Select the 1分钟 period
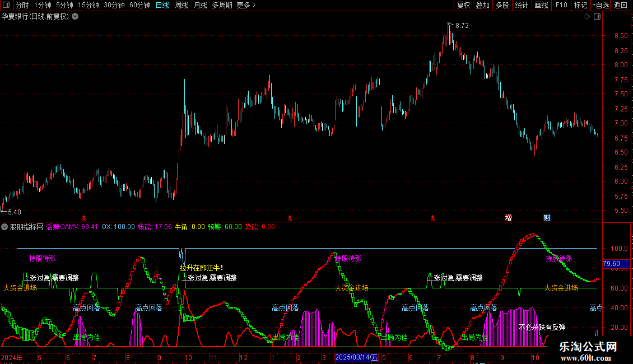Screen dimensions: 633x364 (x=43, y=5)
